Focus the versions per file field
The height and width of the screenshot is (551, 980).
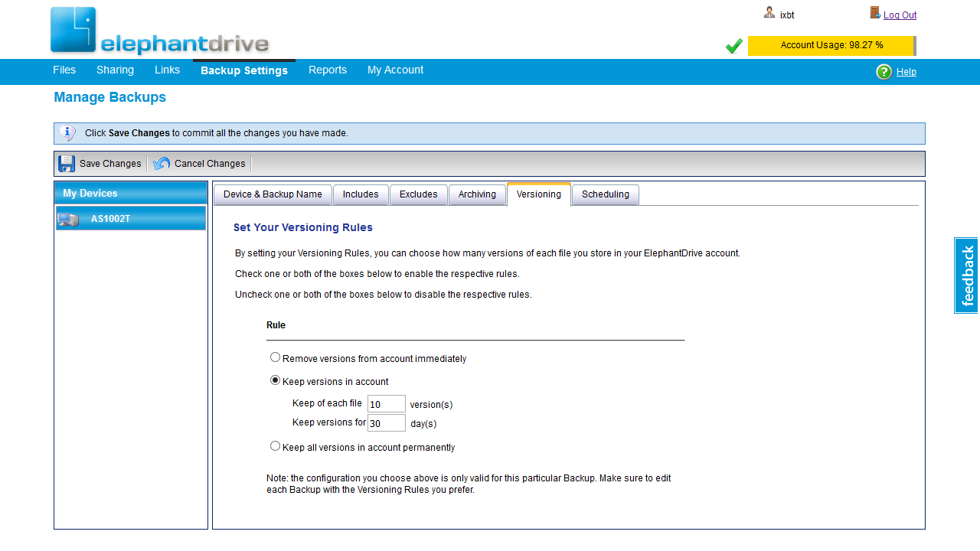click(387, 404)
